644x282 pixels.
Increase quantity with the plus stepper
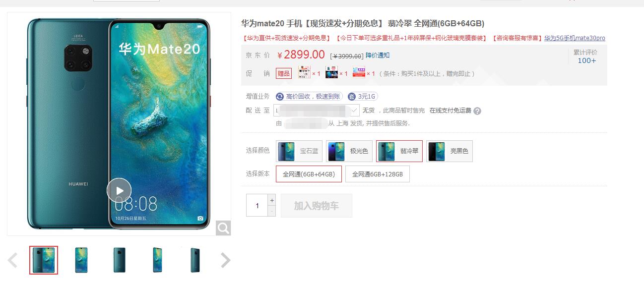coord(271,200)
